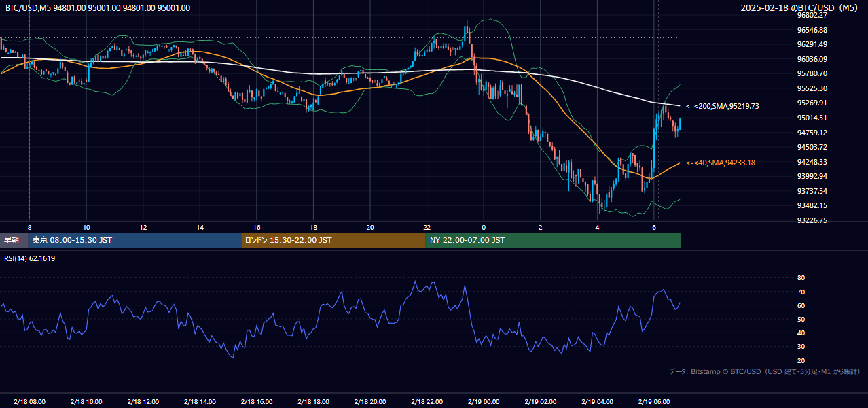This screenshot has height=408, width=868.
Task: Click the data source note mentioning Bitstamp
Action: (x=765, y=371)
